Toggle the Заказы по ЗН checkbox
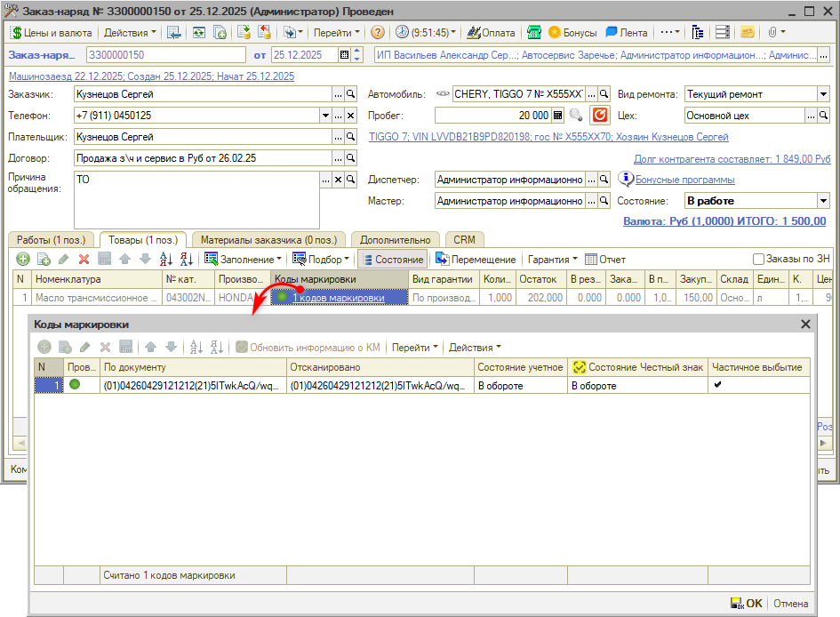 [758, 260]
